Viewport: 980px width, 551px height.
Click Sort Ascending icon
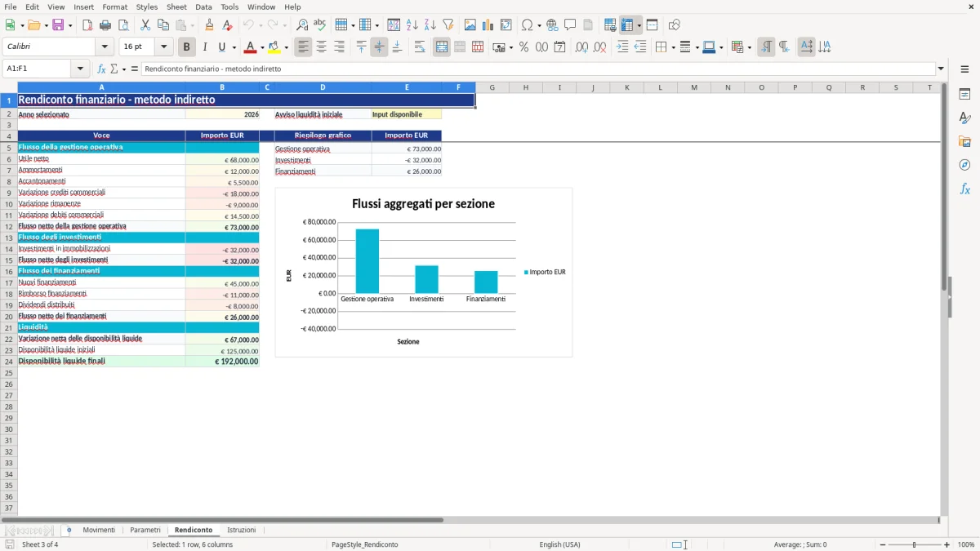[x=412, y=25]
